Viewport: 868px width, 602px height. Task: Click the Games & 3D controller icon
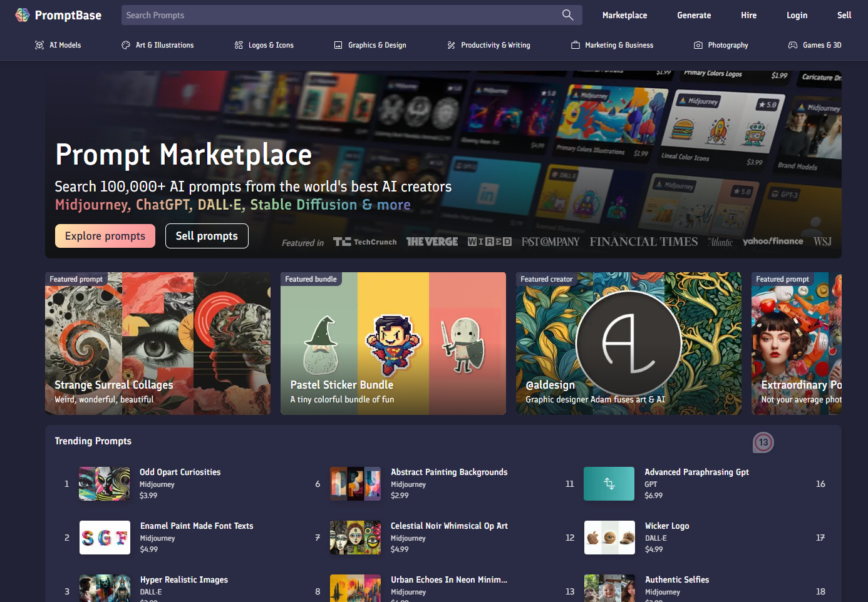tap(793, 45)
